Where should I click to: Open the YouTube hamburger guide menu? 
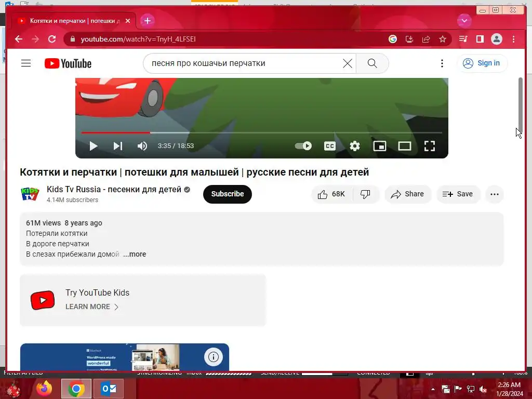26,63
